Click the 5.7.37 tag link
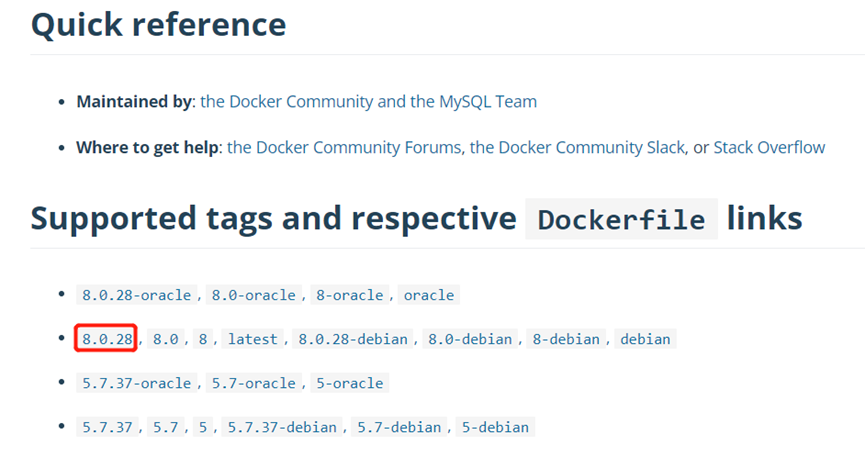 [107, 427]
